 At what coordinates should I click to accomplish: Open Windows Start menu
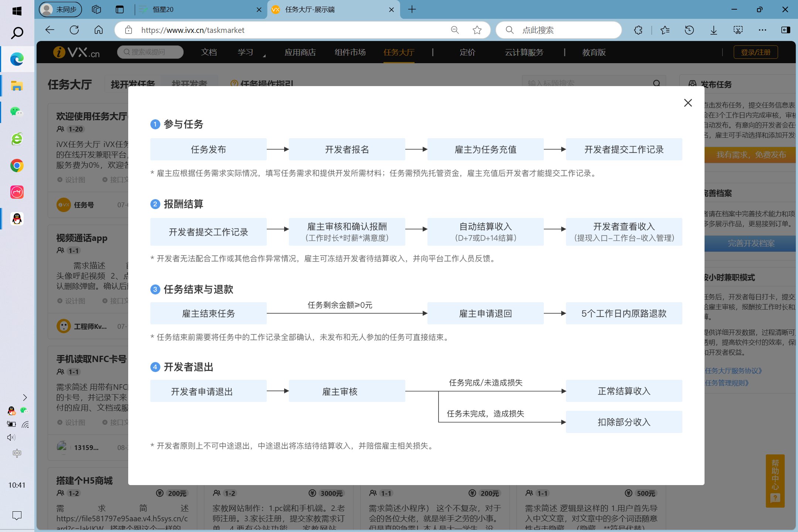17,11
